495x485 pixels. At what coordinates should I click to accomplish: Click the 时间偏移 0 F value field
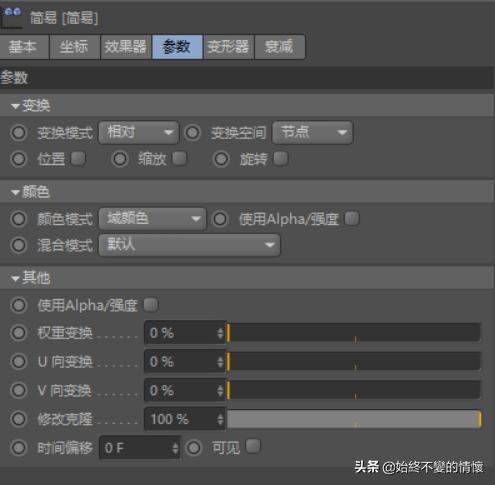point(140,448)
